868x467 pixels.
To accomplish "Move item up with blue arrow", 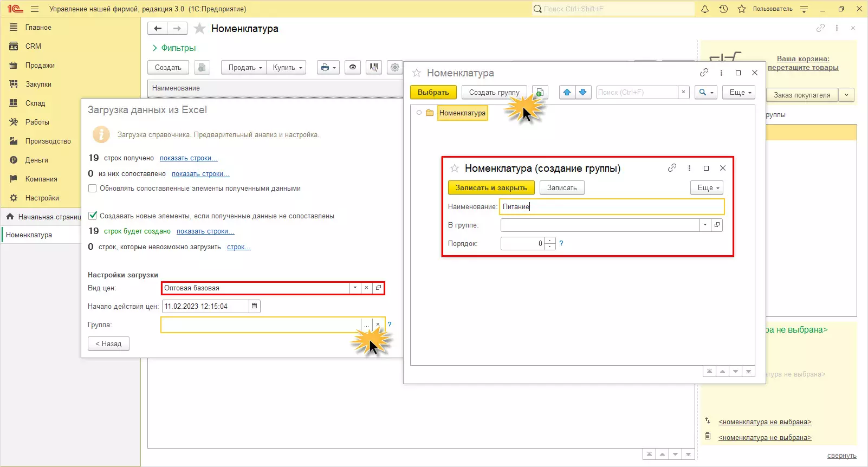I will 567,92.
